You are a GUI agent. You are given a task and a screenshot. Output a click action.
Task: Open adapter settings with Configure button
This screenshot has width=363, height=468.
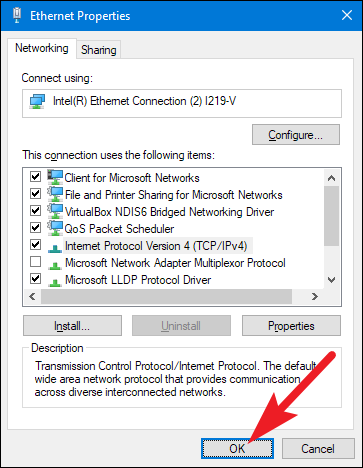[x=296, y=135]
